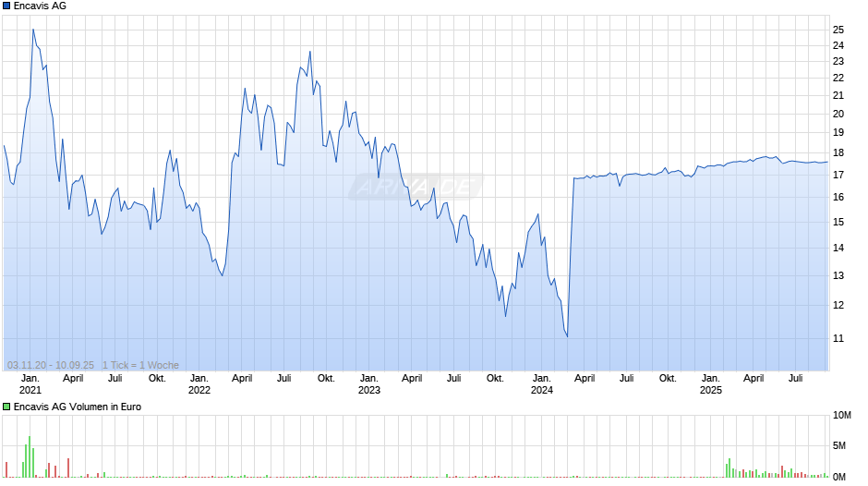Screen dimensions: 868x486
Task: Click price axis label 22
Action: 838,79
